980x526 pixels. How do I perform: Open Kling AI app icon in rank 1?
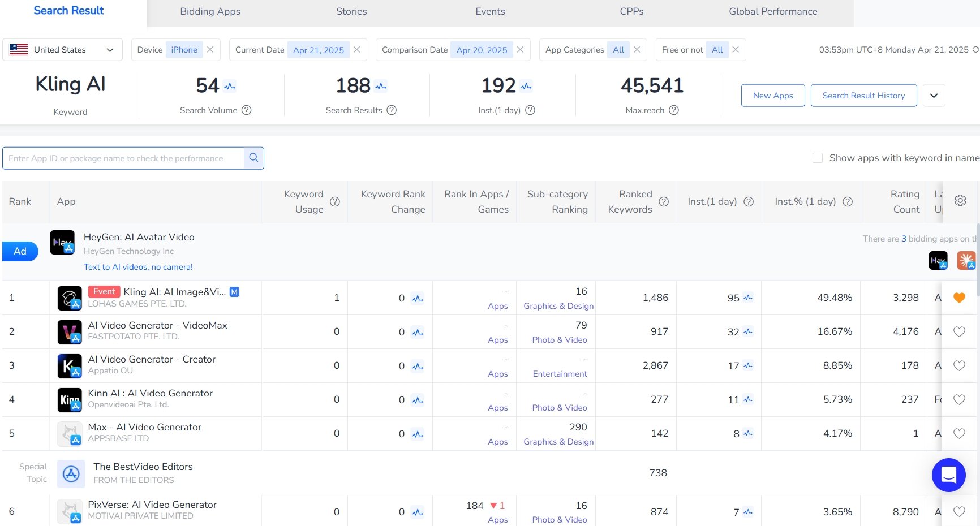pos(70,298)
